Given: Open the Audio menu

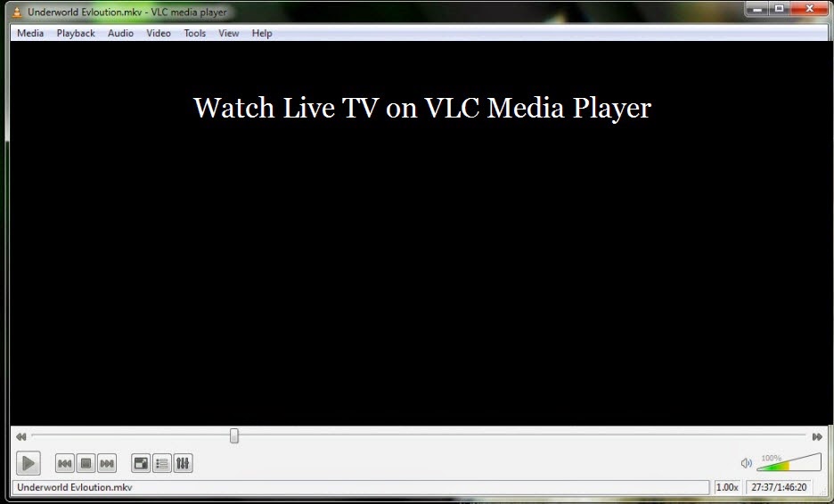Looking at the screenshot, I should tap(121, 33).
